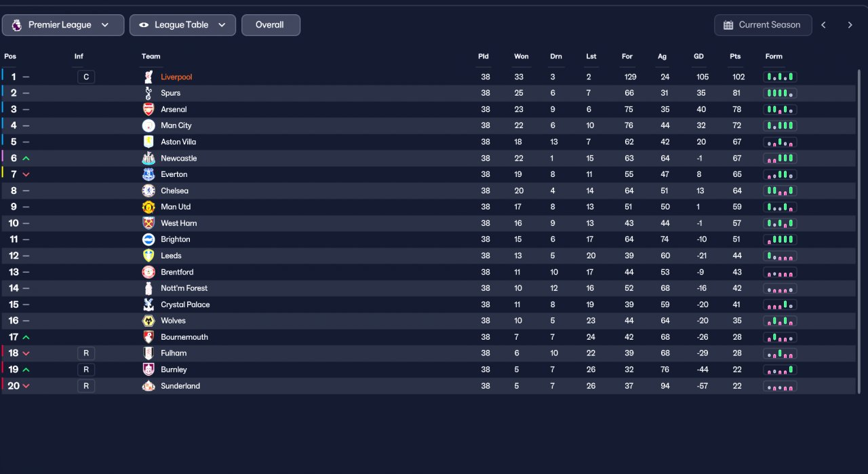Click the Man Utd crest icon

click(x=149, y=207)
